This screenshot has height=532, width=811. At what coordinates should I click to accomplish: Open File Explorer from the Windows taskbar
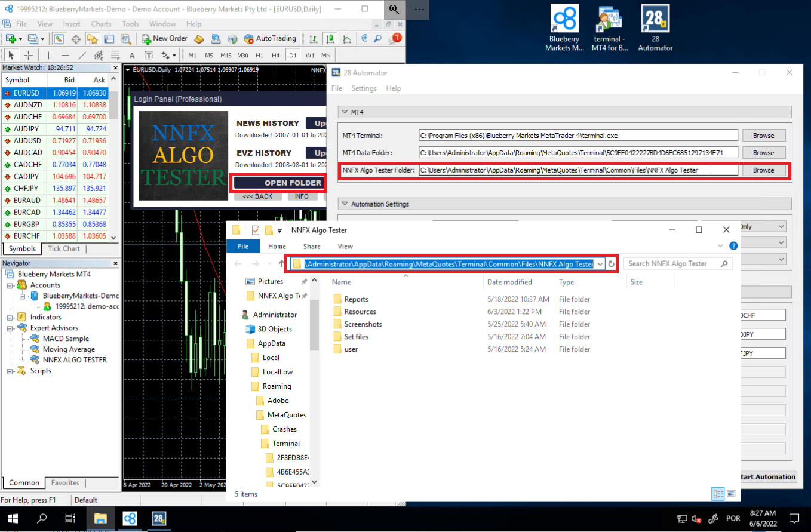click(100, 518)
